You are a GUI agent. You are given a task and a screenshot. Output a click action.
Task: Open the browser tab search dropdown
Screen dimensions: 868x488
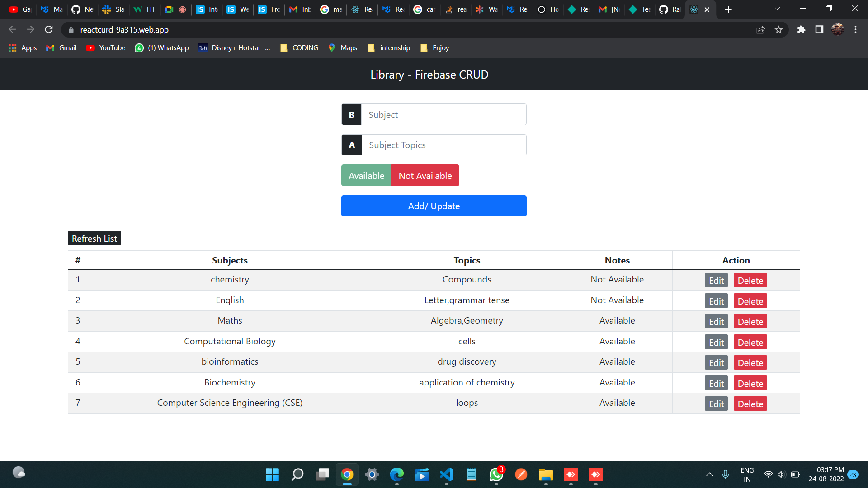777,8
